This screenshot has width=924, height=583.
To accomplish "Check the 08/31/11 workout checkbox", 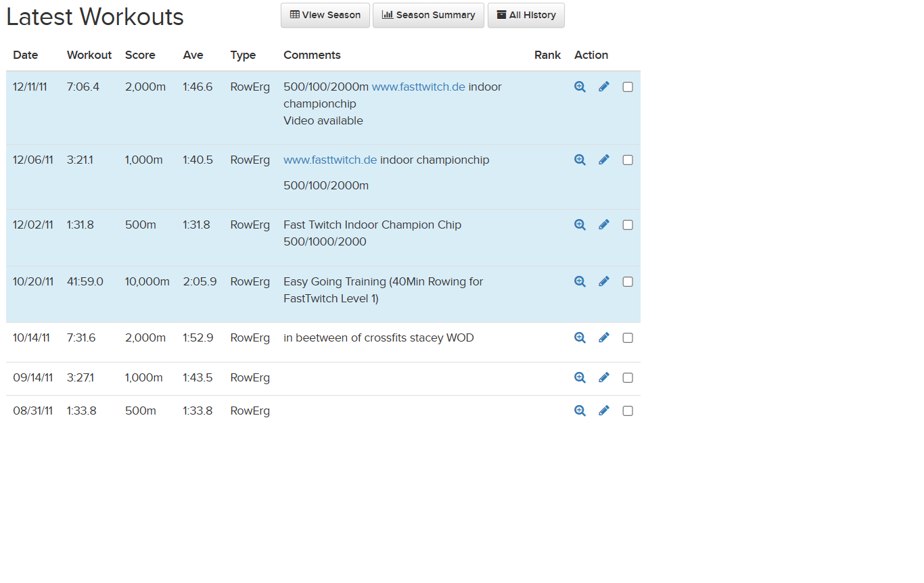I will click(628, 411).
